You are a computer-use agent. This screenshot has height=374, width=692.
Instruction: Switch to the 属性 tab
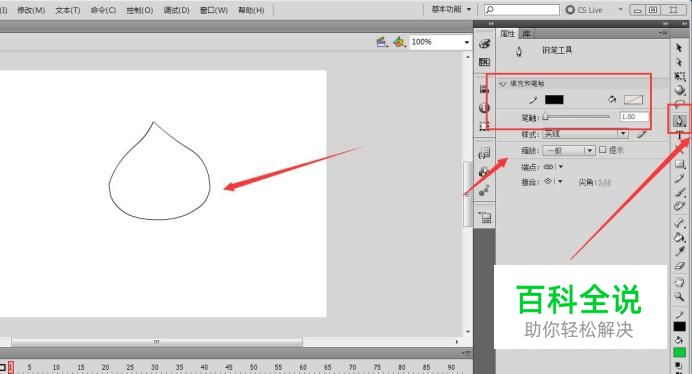click(x=508, y=34)
